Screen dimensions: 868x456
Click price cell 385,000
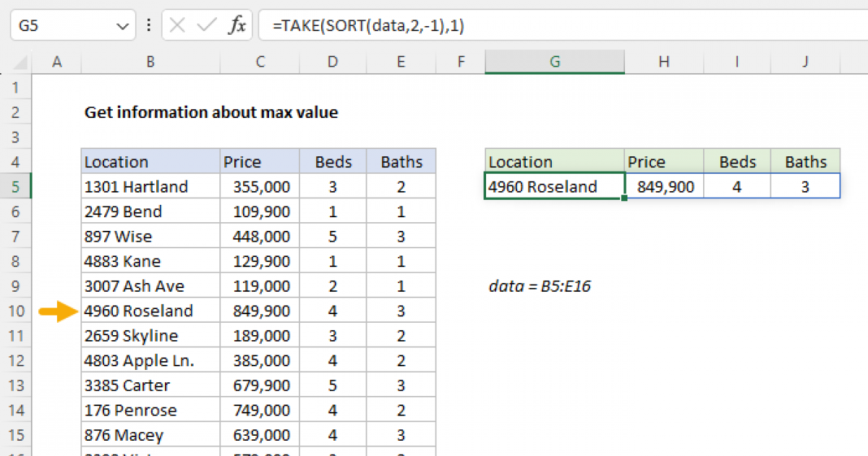[260, 360]
